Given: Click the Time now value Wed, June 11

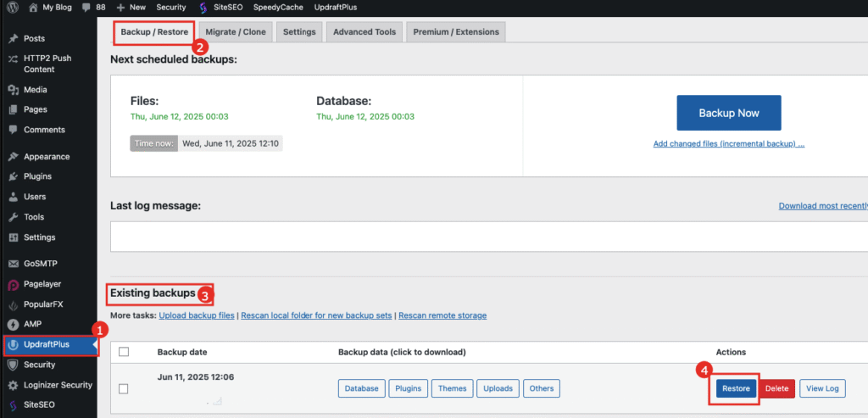Looking at the screenshot, I should pos(231,144).
